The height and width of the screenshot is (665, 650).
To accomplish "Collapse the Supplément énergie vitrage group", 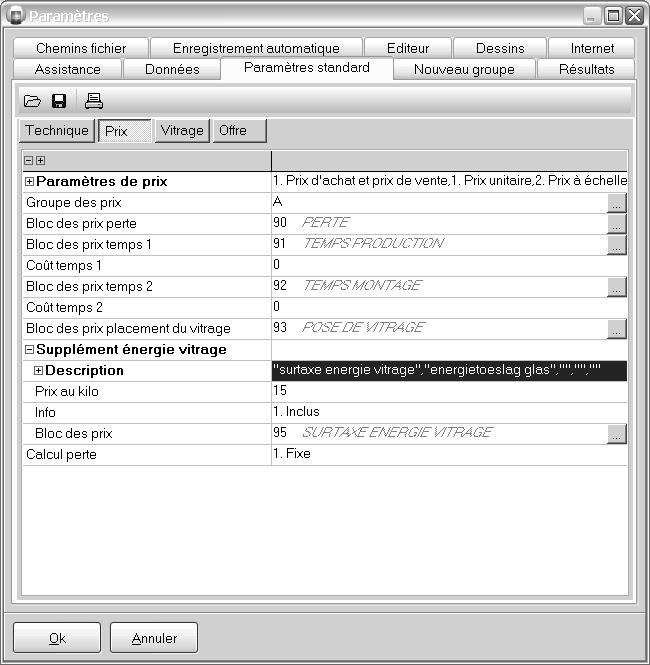I will pyautogui.click(x=29, y=349).
